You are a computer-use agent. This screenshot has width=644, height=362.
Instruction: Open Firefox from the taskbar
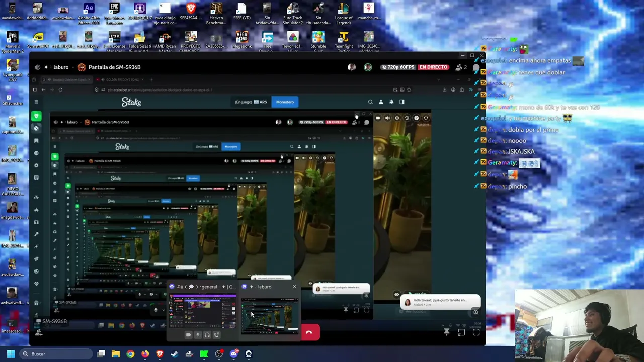[x=145, y=354]
